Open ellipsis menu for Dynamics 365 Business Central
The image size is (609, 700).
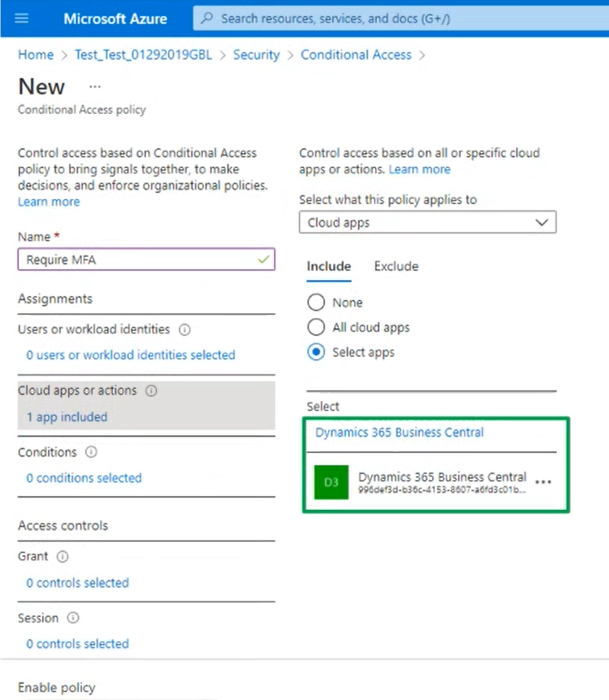coord(543,482)
